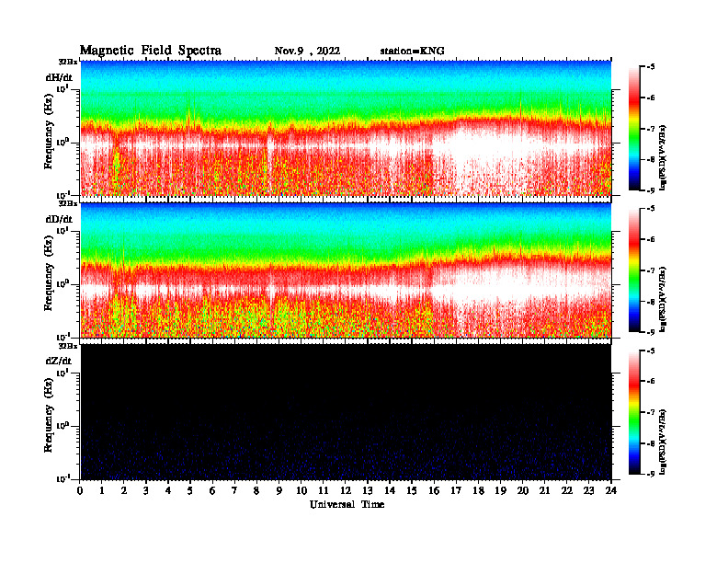This screenshot has width=728, height=563.
Task: Click the "Universal Time" axis label
Action: pos(347,504)
